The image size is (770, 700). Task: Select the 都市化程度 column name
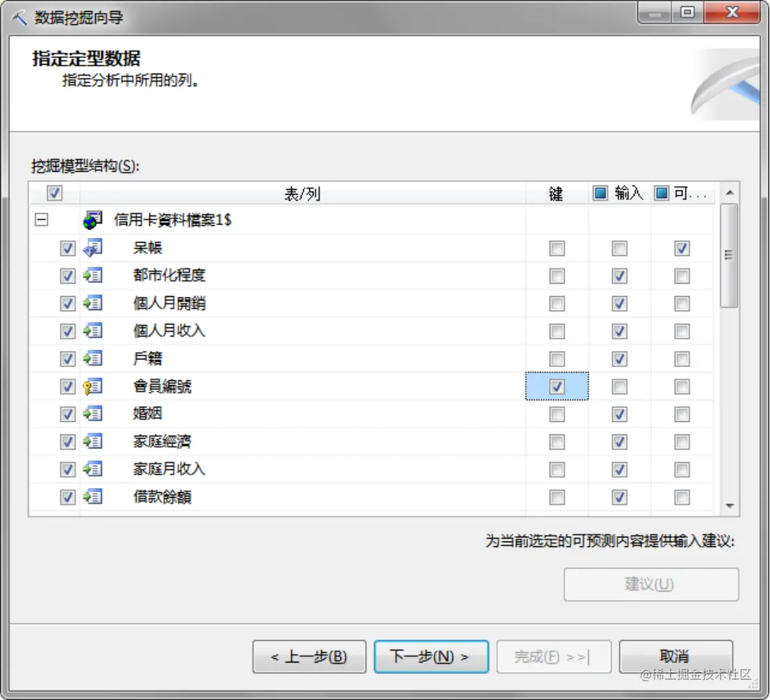[169, 275]
